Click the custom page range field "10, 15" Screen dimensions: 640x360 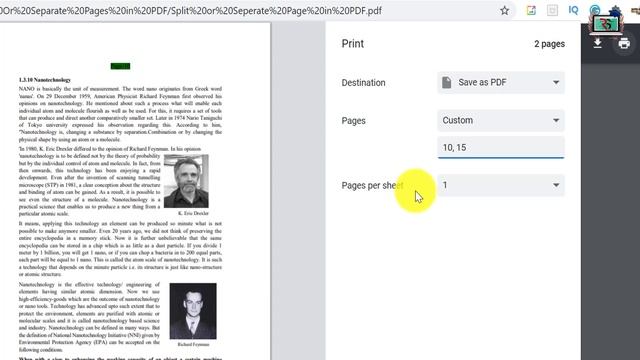(501, 147)
